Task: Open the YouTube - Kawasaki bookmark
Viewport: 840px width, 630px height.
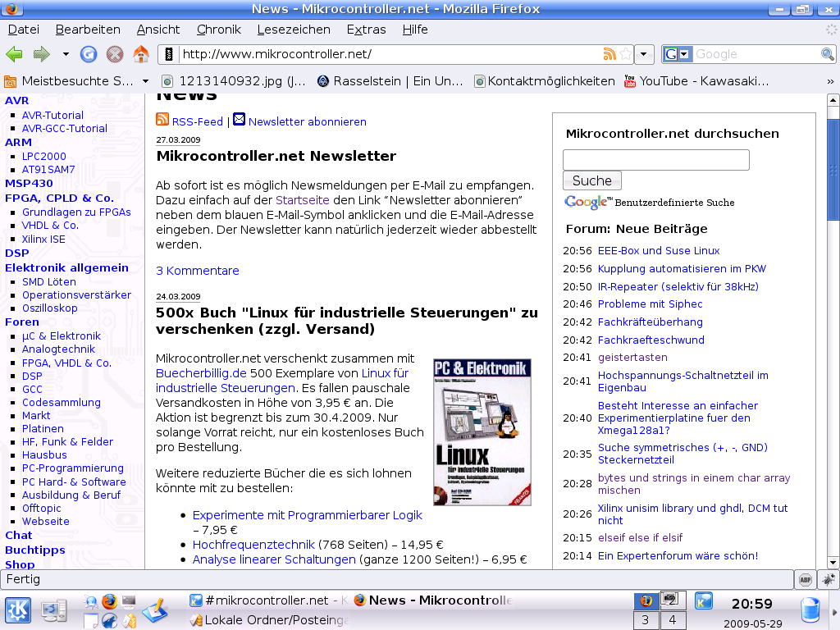Action: (x=696, y=81)
